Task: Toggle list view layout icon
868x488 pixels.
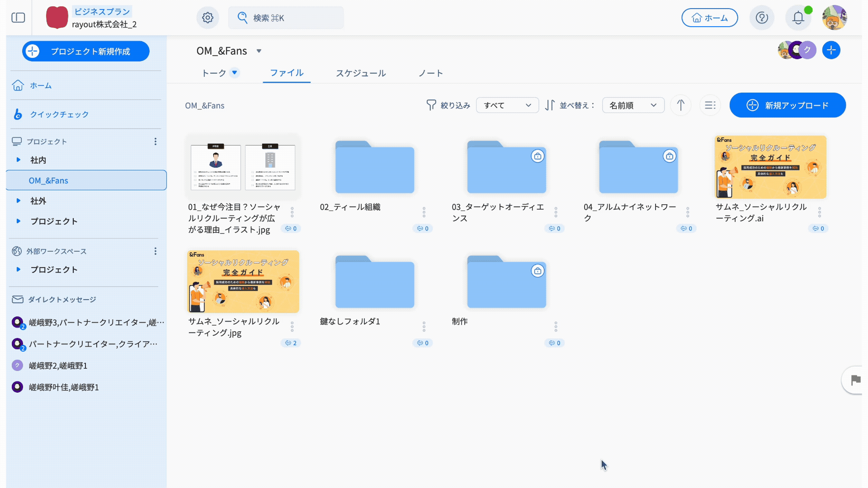Action: coord(710,105)
